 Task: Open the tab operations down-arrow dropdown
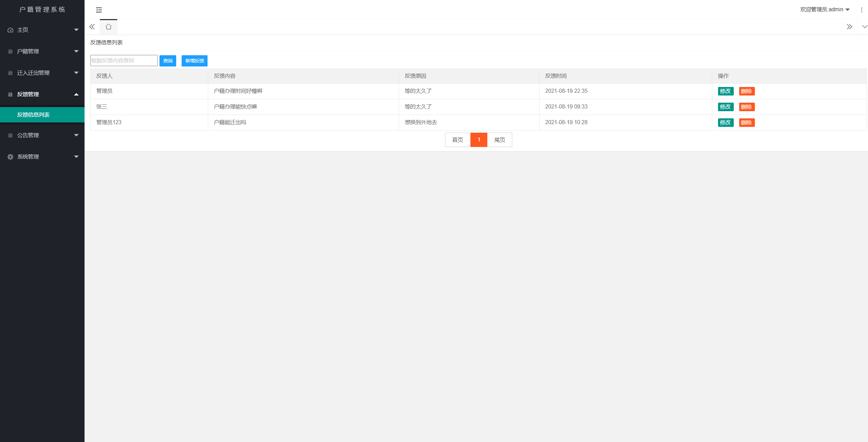point(864,27)
